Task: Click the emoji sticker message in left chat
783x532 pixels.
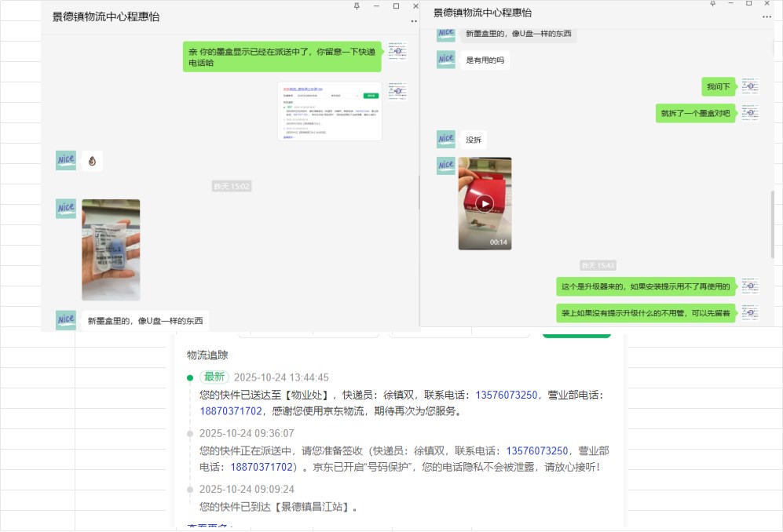Action: [92, 161]
